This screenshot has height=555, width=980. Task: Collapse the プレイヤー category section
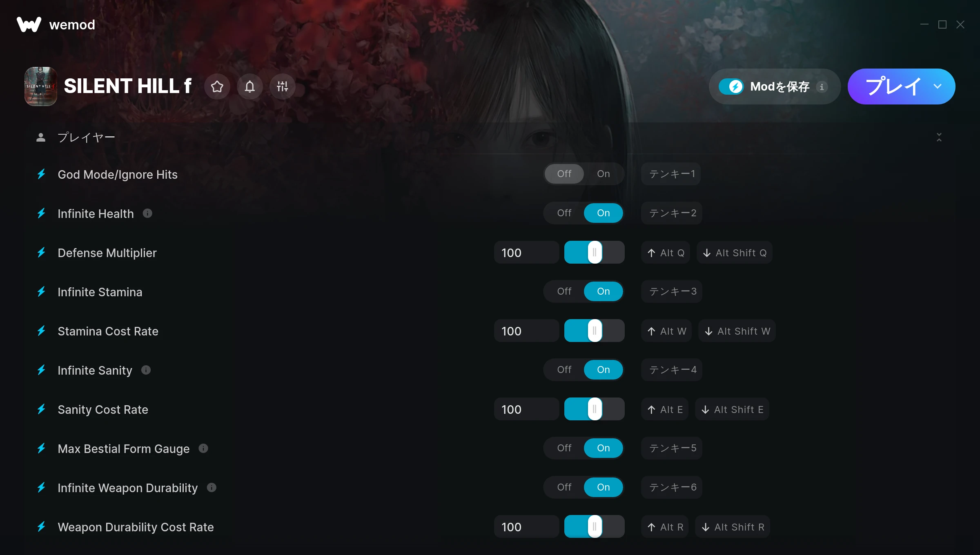coord(939,137)
